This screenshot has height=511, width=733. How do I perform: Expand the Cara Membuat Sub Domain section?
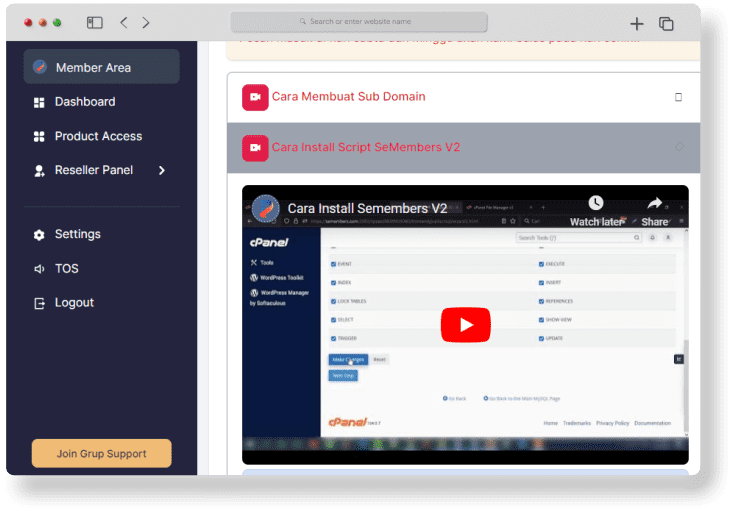point(678,97)
